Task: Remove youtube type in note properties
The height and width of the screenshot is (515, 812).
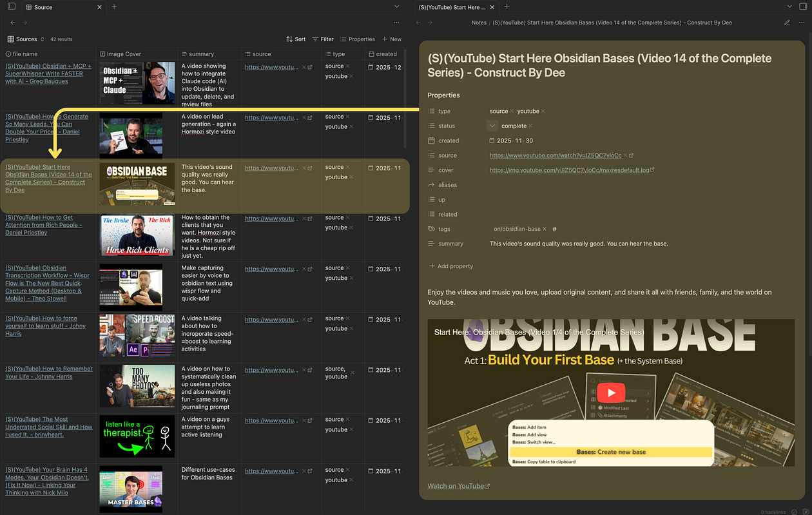Action: [x=543, y=112]
